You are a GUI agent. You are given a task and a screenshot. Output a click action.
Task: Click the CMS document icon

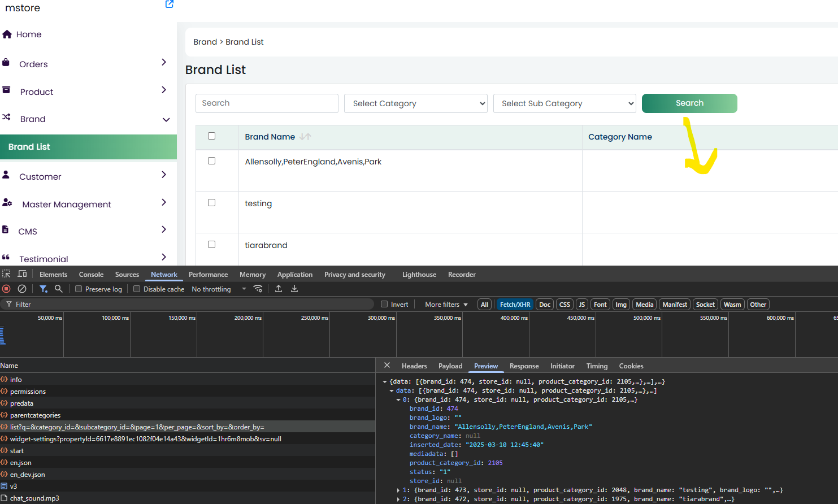coord(5,229)
